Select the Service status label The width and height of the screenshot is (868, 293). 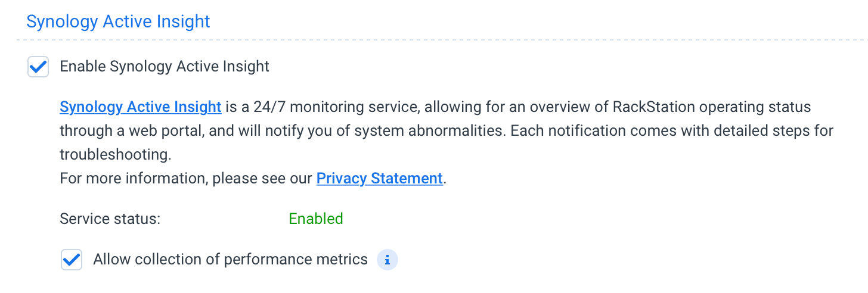[110, 219]
